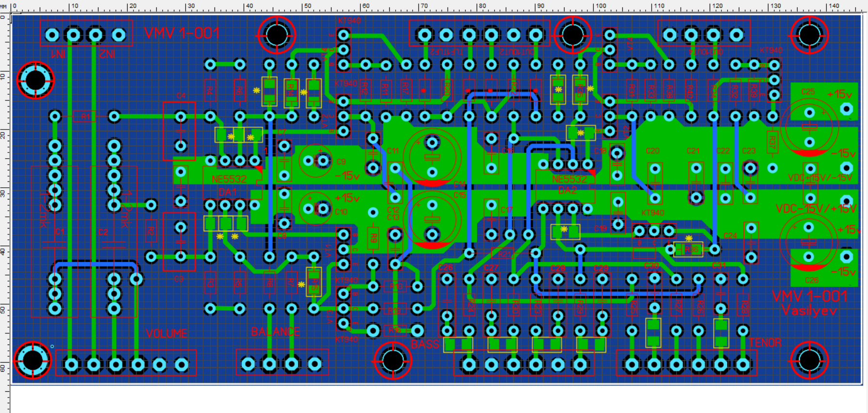
Task: Select the TENOR text label
Action: (765, 343)
